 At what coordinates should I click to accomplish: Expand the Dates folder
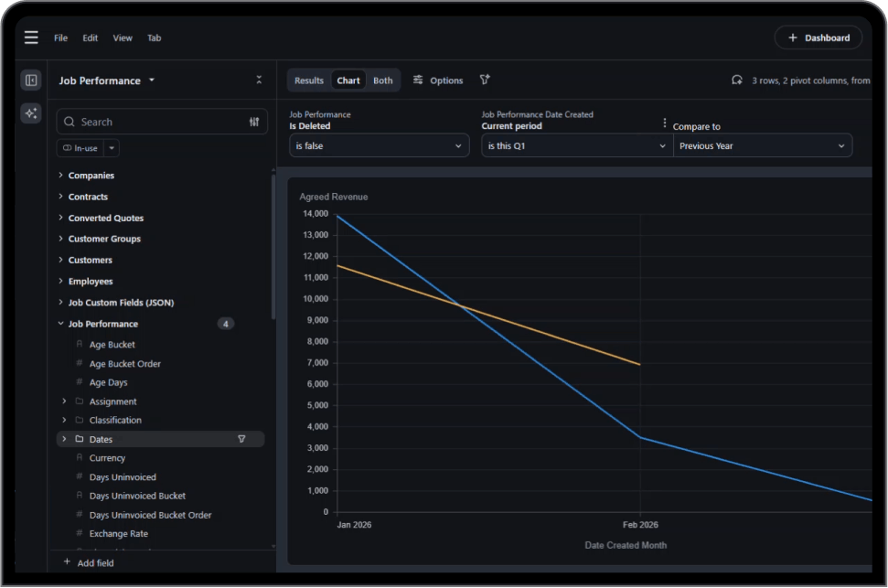coord(64,439)
